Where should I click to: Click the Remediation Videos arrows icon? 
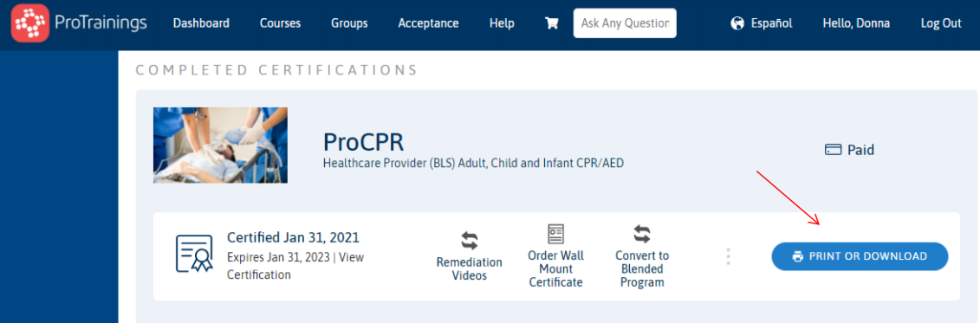click(x=470, y=241)
